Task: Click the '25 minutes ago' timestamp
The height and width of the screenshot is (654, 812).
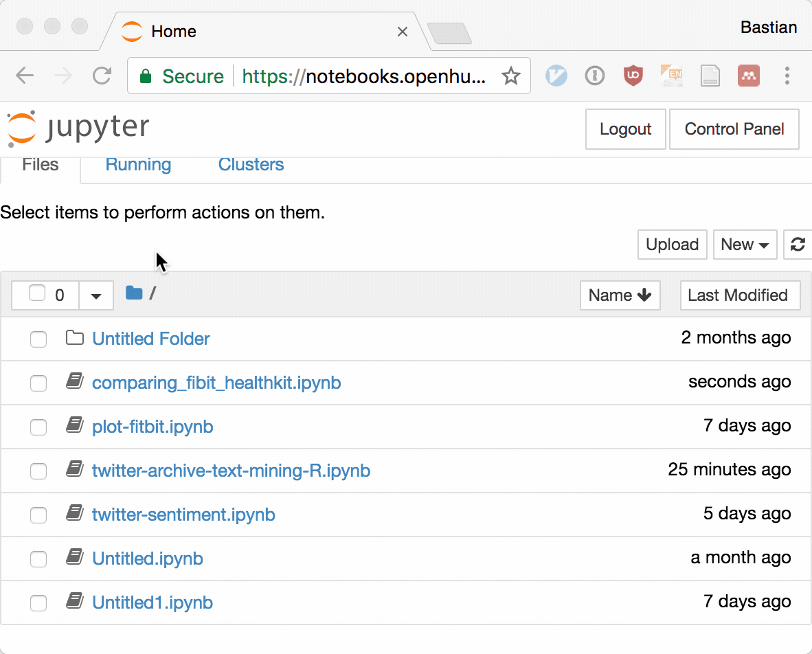Action: (729, 470)
